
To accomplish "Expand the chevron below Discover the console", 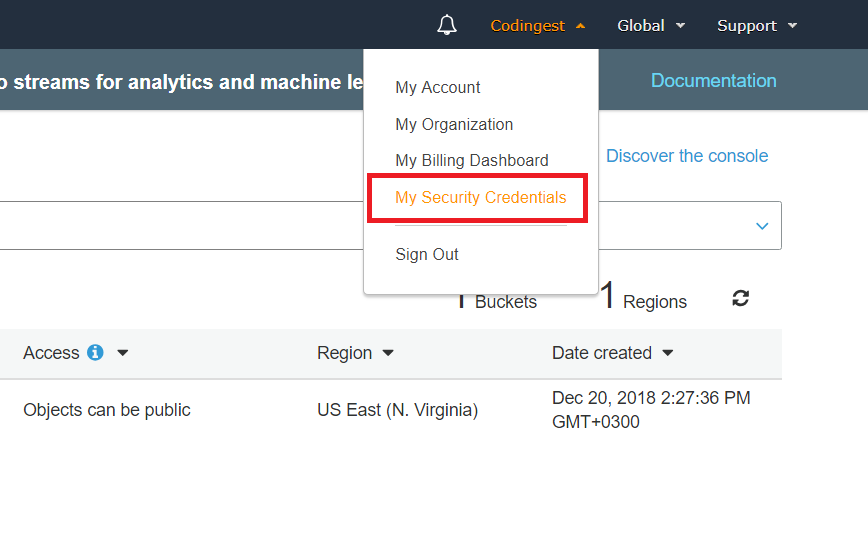I will pyautogui.click(x=762, y=226).
